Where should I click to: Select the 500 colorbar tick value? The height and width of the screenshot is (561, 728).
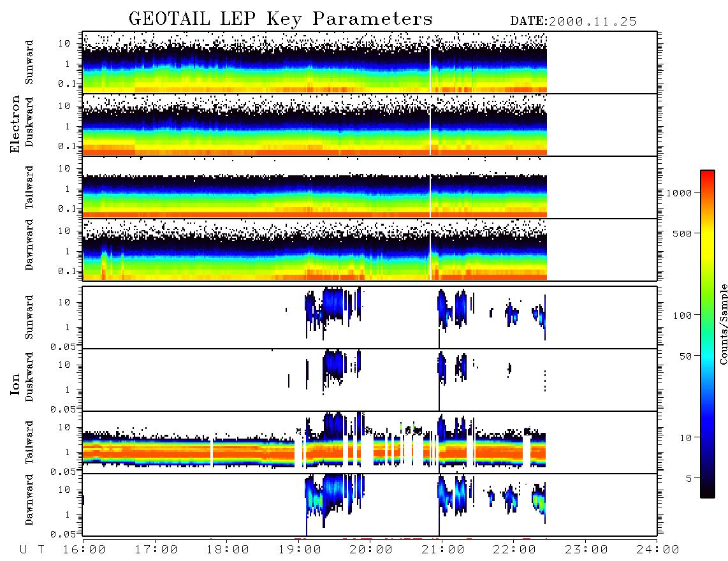click(x=683, y=233)
